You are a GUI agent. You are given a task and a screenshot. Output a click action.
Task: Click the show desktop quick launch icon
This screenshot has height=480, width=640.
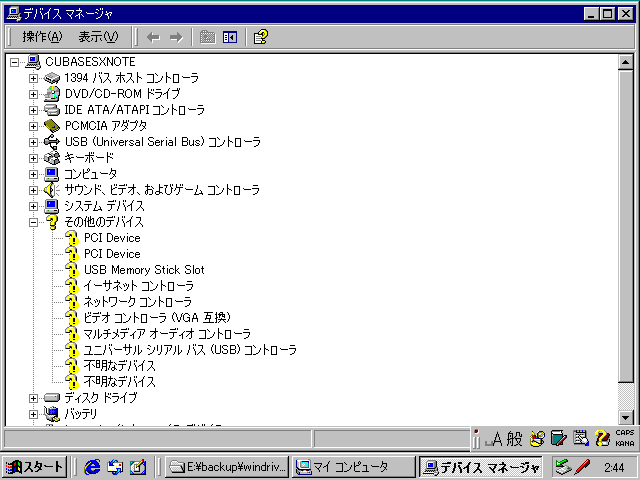138,467
